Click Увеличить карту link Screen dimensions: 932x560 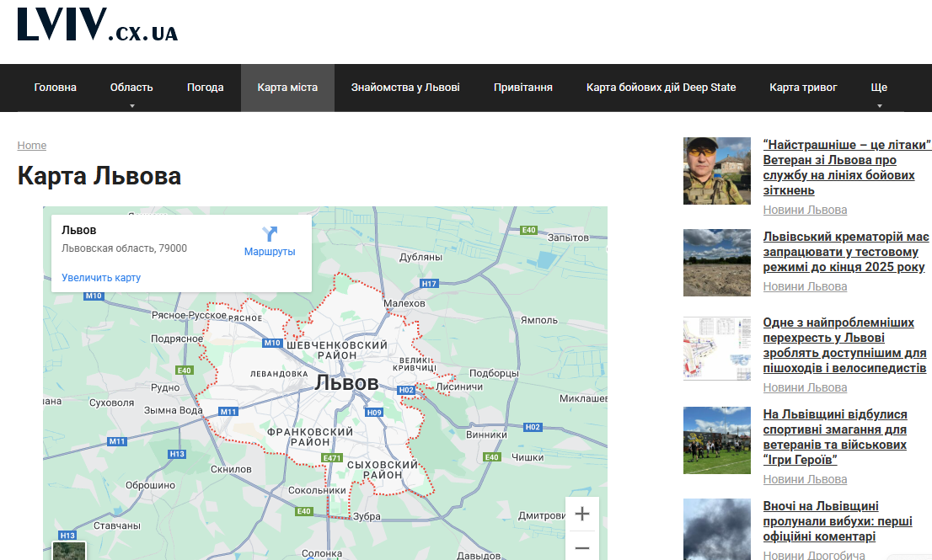pos(101,277)
